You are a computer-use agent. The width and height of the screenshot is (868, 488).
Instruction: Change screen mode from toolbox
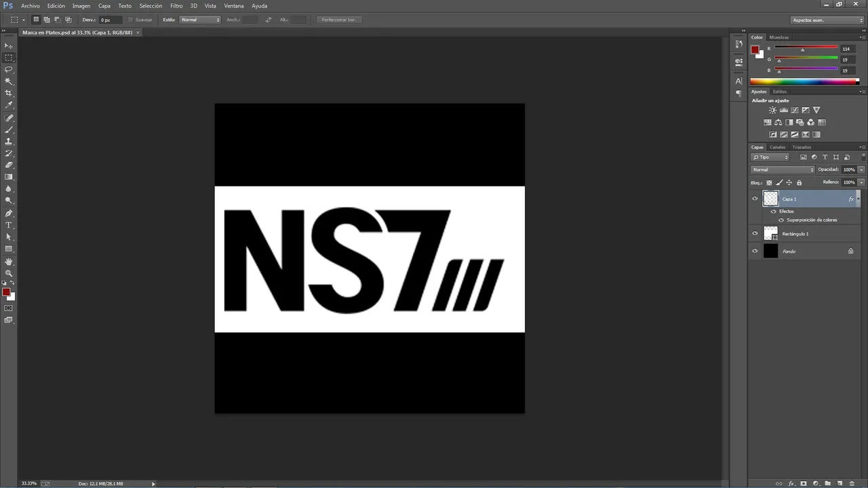9,320
